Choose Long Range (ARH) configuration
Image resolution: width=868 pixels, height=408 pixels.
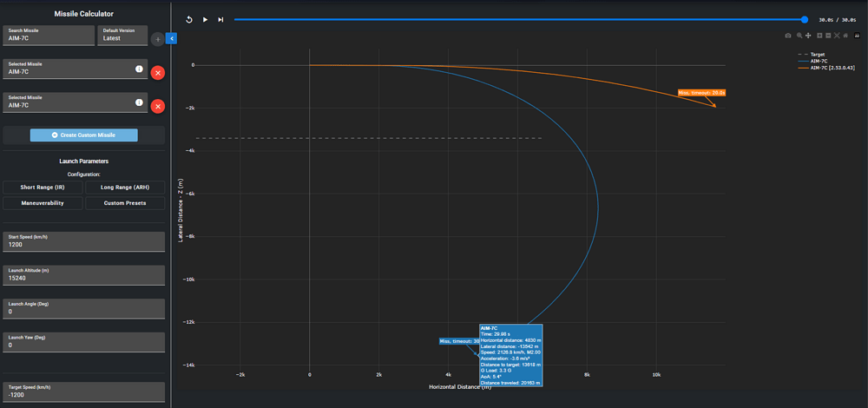click(125, 188)
